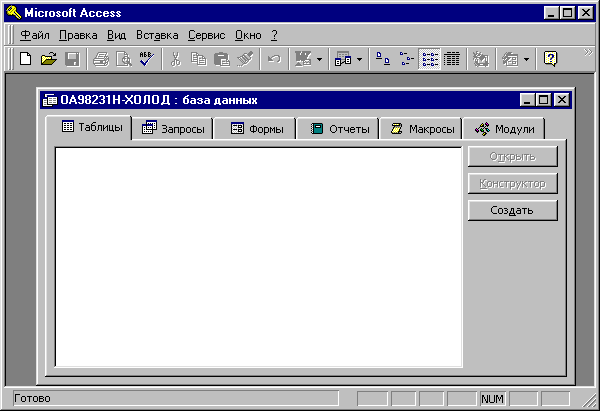Click the NUM indicator in status bar
The height and width of the screenshot is (411, 600).
(492, 399)
